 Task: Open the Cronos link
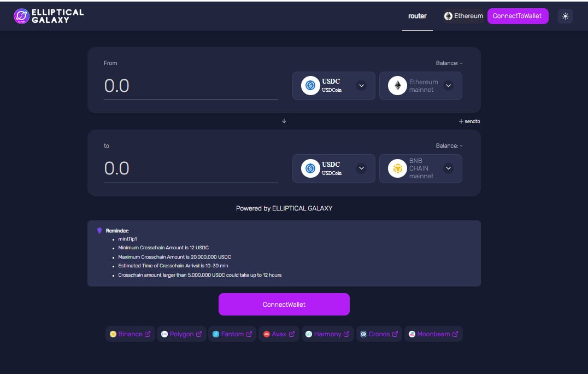pos(379,334)
